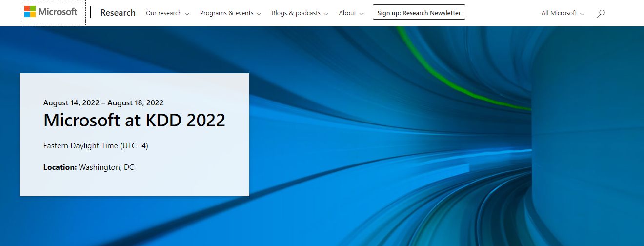The image size is (644, 246).
Task: Click Sign up: Research Newsletter button
Action: coord(419,13)
